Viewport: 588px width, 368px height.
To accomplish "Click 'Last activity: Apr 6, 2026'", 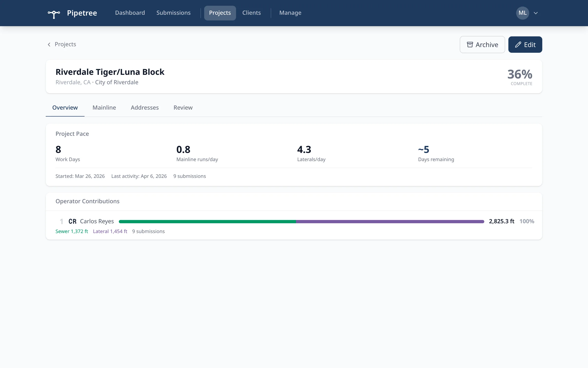I will [139, 176].
